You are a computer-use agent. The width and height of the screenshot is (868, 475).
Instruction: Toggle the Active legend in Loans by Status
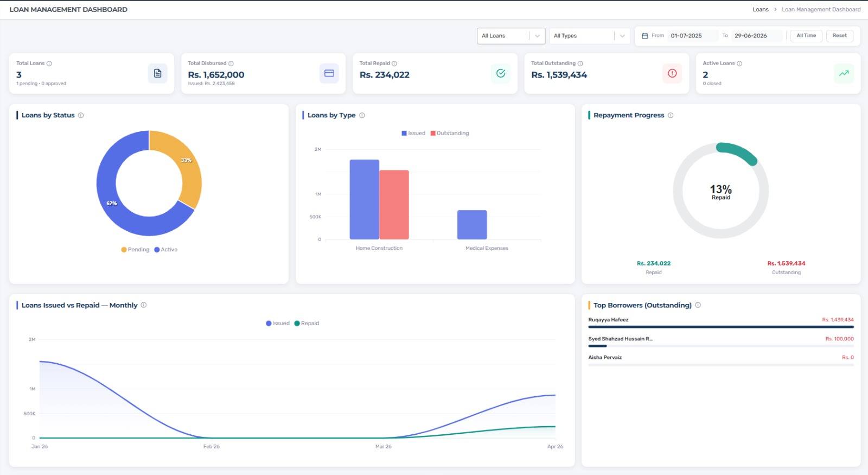click(x=166, y=250)
